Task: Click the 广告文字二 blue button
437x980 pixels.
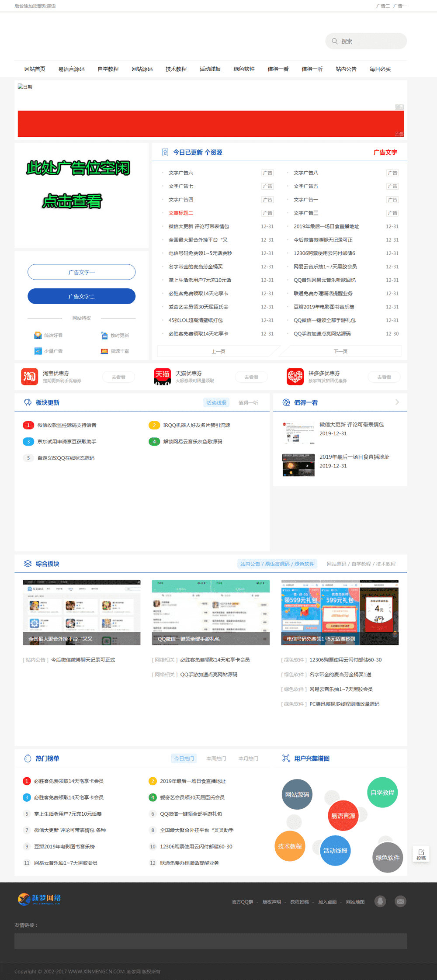Action: [81, 296]
